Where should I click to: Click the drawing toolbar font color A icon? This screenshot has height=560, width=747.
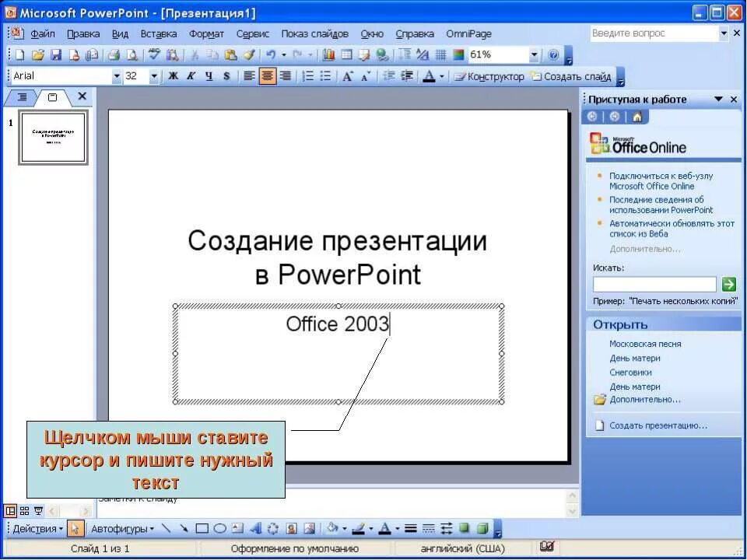click(x=385, y=529)
